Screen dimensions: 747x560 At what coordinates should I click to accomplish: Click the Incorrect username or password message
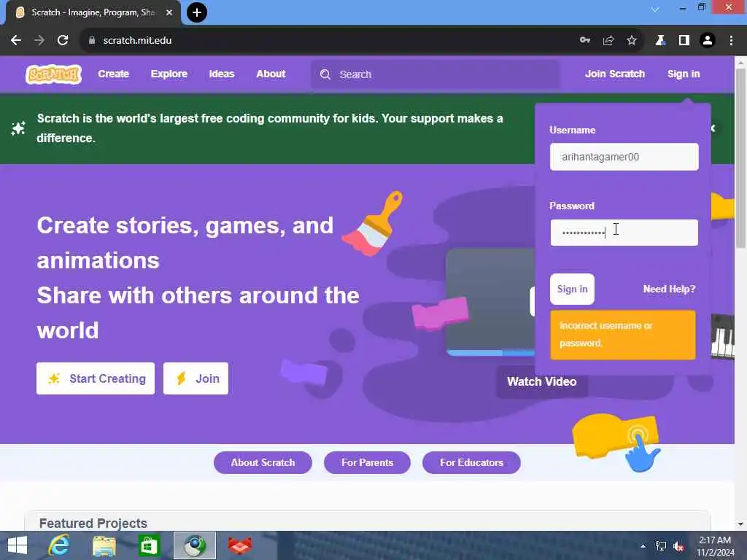tap(623, 335)
